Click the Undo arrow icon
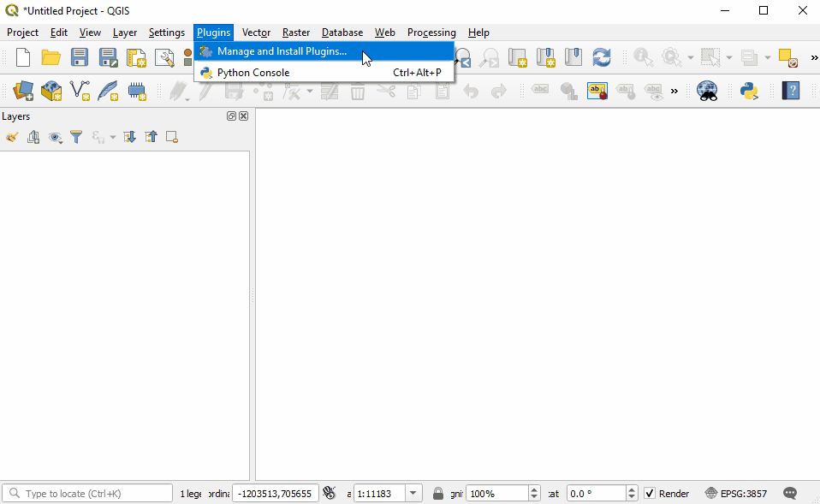The width and height of the screenshot is (820, 504). 471,91
